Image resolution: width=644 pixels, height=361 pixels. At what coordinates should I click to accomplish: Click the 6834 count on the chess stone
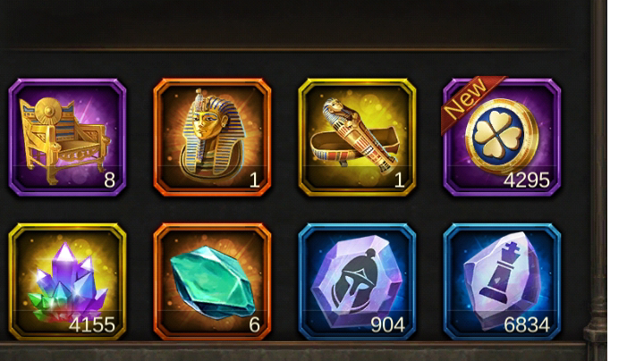pos(527,325)
